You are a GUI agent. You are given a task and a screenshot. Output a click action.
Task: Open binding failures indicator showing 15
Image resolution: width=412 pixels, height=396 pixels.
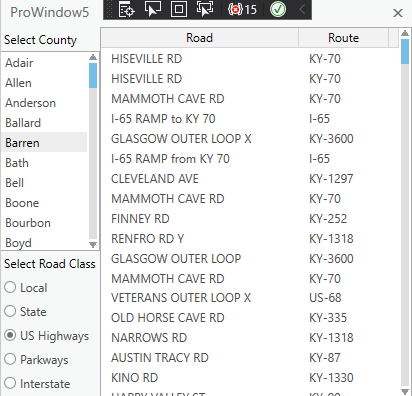click(x=242, y=9)
